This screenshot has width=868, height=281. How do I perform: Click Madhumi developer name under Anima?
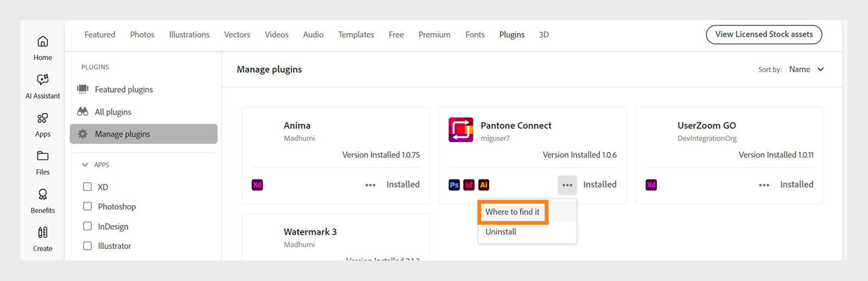click(299, 138)
